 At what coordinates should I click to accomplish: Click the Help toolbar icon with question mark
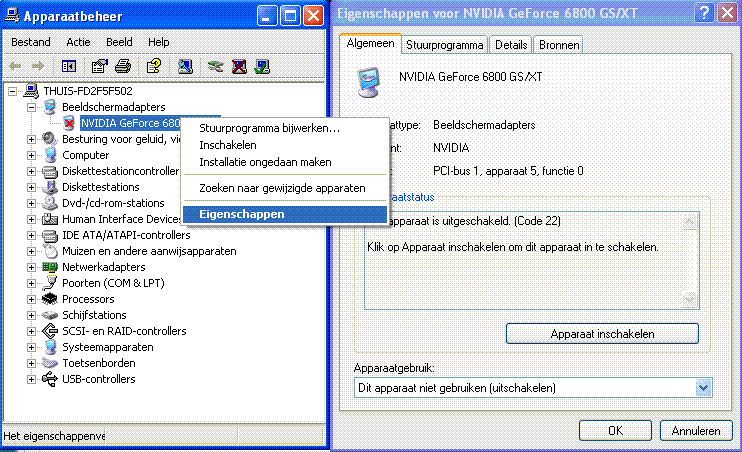(x=153, y=66)
